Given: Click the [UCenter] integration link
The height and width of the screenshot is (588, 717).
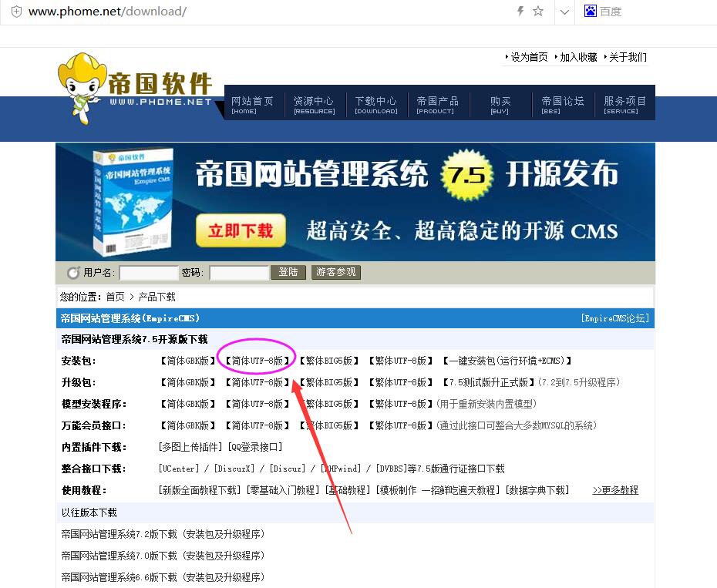Looking at the screenshot, I should click(179, 469).
